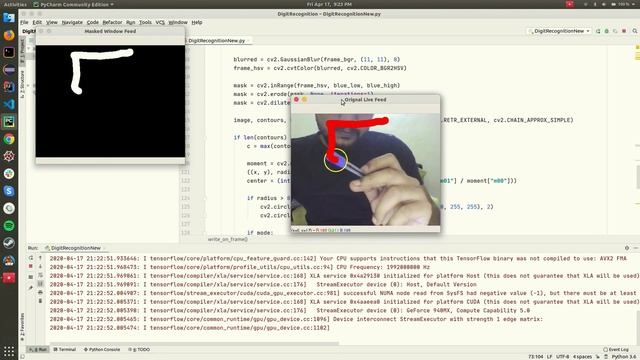Image resolution: width=640 pixels, height=360 pixels.
Task: Open the Event Log
Action: tap(616, 350)
